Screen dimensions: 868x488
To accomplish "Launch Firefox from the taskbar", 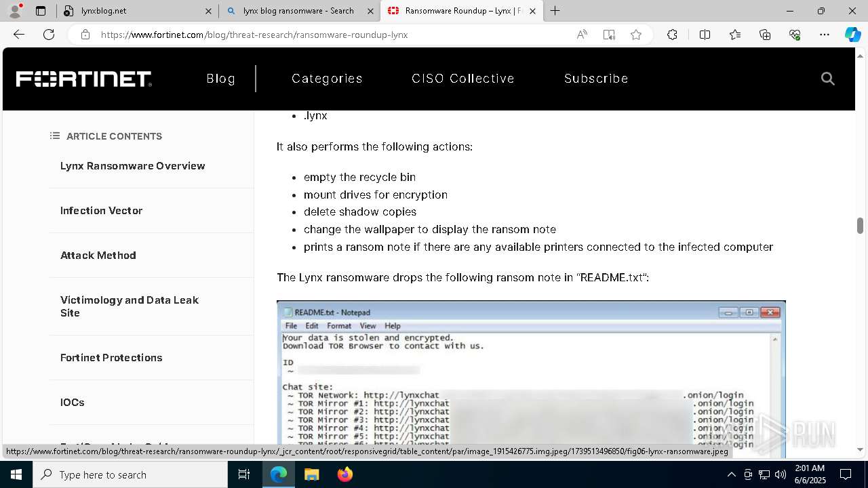I will (x=344, y=474).
